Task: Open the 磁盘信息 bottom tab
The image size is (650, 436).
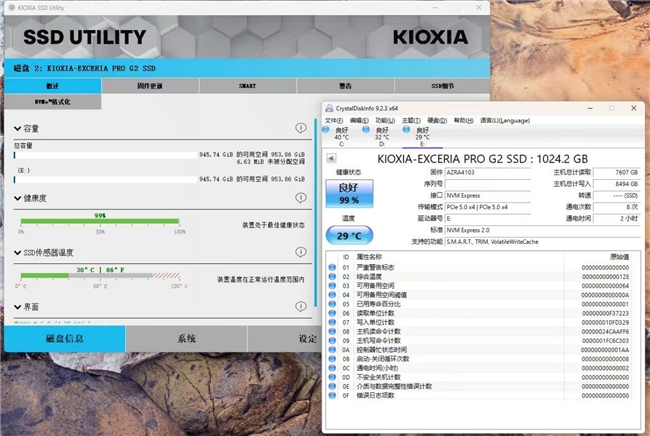Action: tap(65, 338)
